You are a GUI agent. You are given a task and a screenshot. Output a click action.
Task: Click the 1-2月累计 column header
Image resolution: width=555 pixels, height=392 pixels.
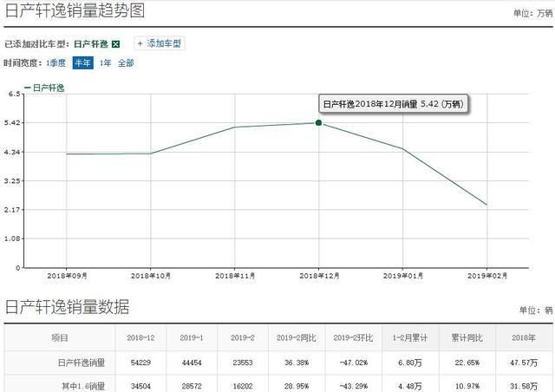(x=410, y=337)
